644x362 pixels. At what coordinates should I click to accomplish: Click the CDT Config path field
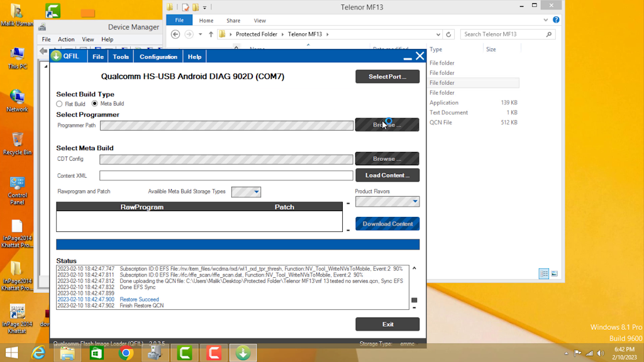tap(226, 159)
